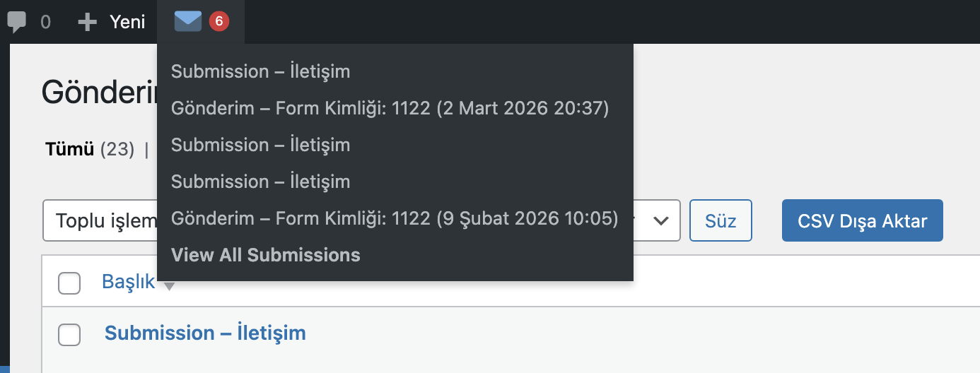This screenshot has width=980, height=373.
Task: Click the sort arrow next to Başlık
Action: coord(169,286)
